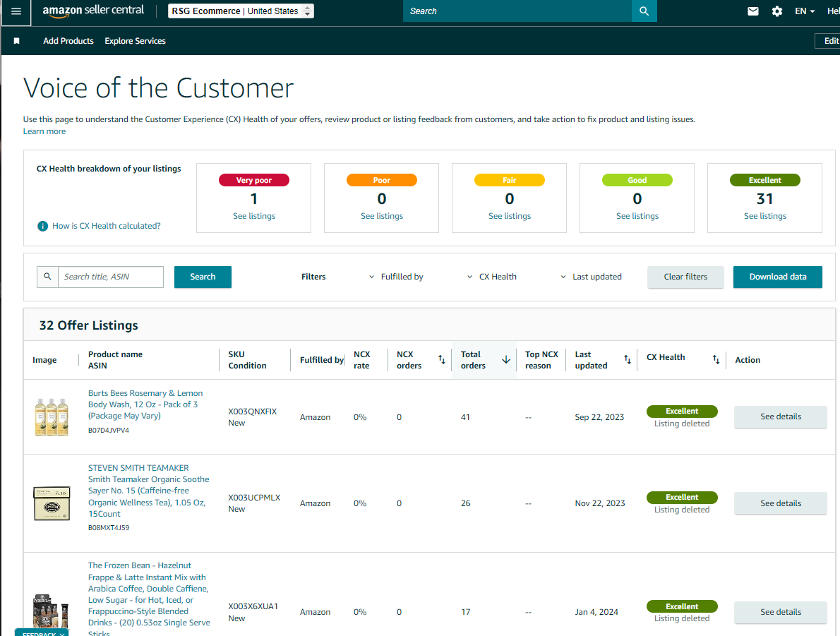The width and height of the screenshot is (840, 636).
Task: Click the Edit button in navigation bar
Action: [x=828, y=41]
